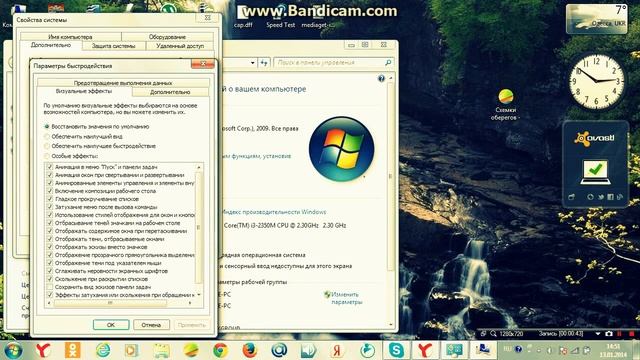640x360 pixels.
Task: Click the effects list vertical scrollbar thumb
Action: [199, 227]
